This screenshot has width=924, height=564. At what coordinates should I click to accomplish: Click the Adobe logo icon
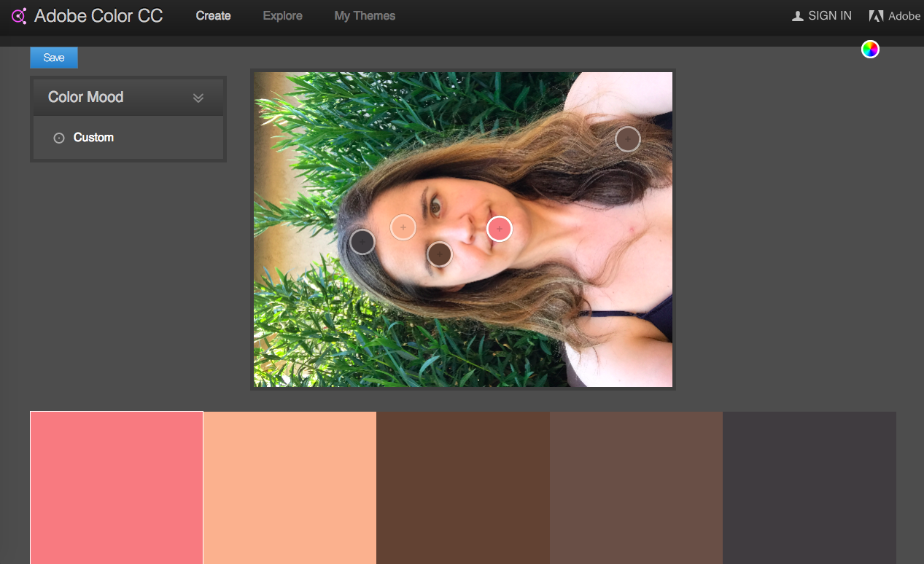coord(876,16)
